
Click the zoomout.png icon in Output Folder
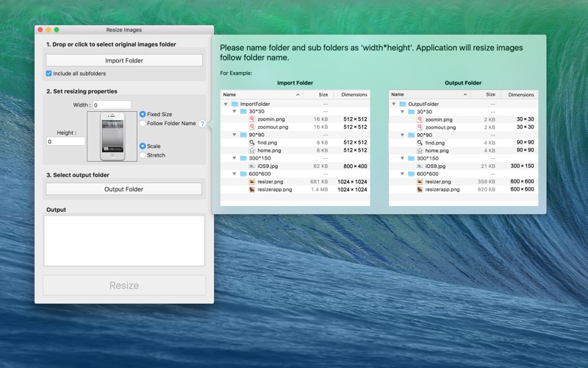coord(420,127)
